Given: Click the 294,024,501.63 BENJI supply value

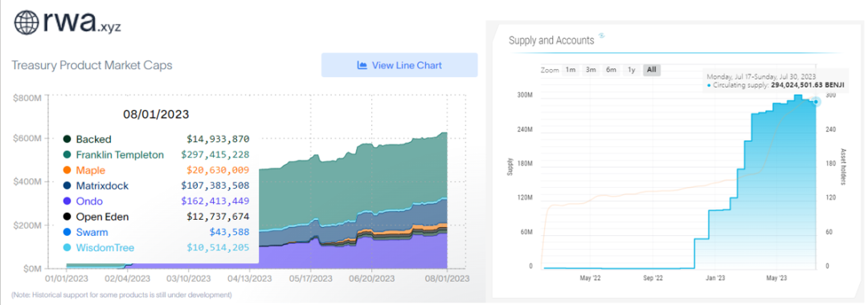Looking at the screenshot, I should pyautogui.click(x=808, y=86).
